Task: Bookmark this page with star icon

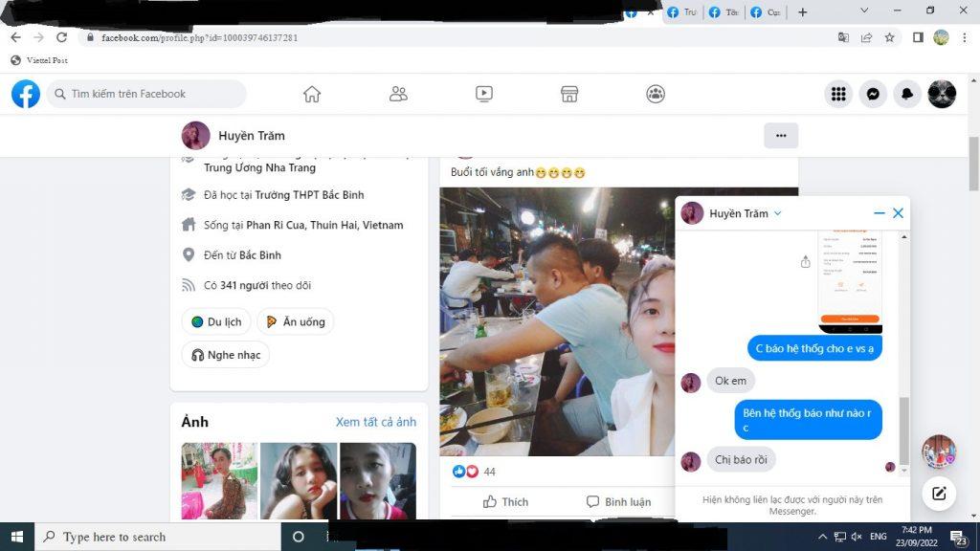Action: click(890, 37)
